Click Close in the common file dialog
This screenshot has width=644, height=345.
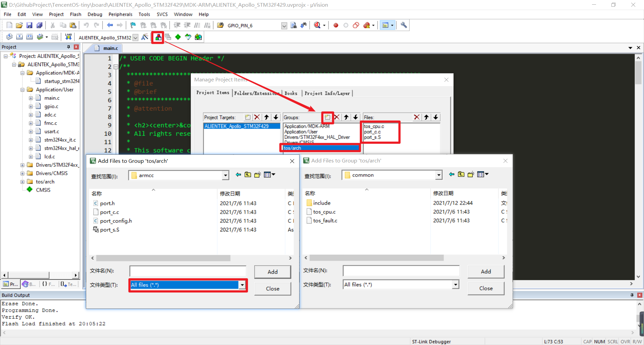[486, 288]
